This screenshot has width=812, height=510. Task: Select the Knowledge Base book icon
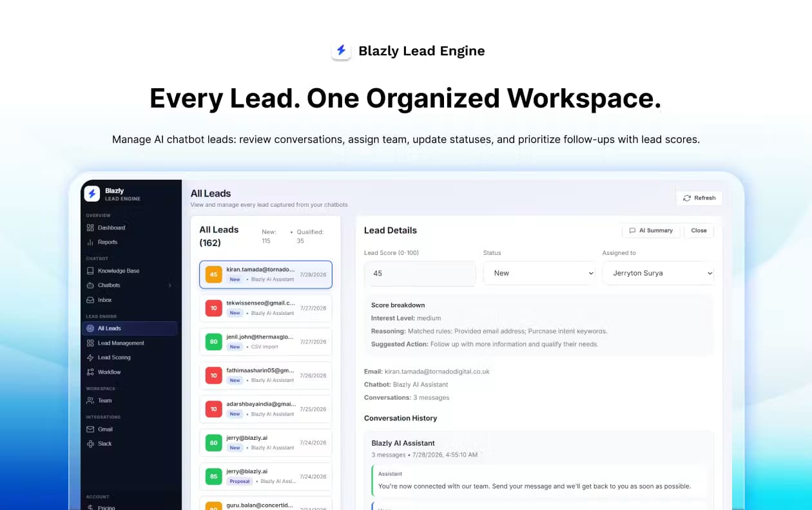tap(90, 270)
